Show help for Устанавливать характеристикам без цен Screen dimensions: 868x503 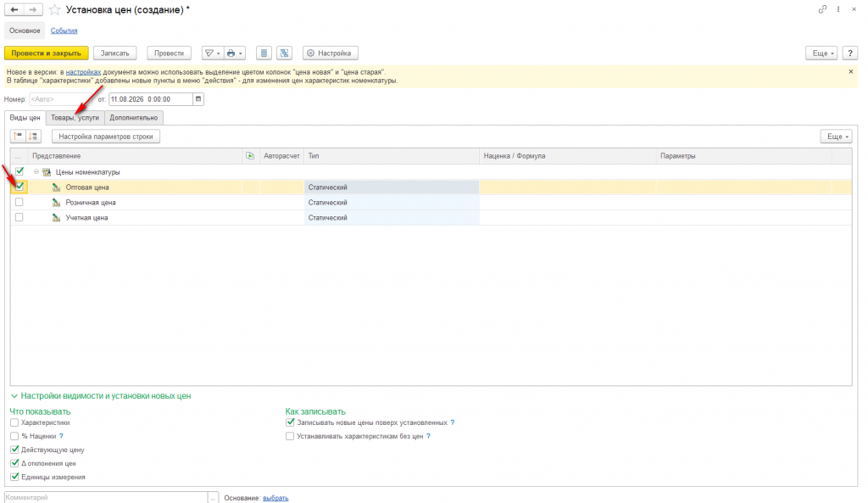(428, 437)
